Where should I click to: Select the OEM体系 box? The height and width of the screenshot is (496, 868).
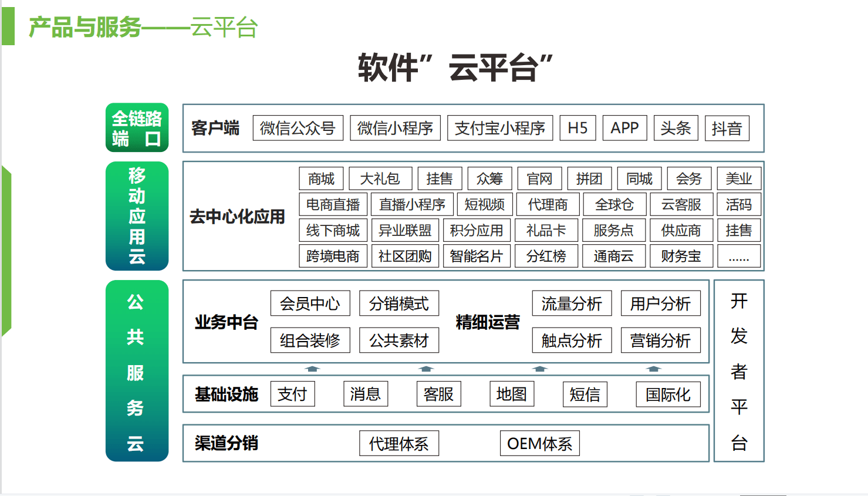(x=540, y=443)
